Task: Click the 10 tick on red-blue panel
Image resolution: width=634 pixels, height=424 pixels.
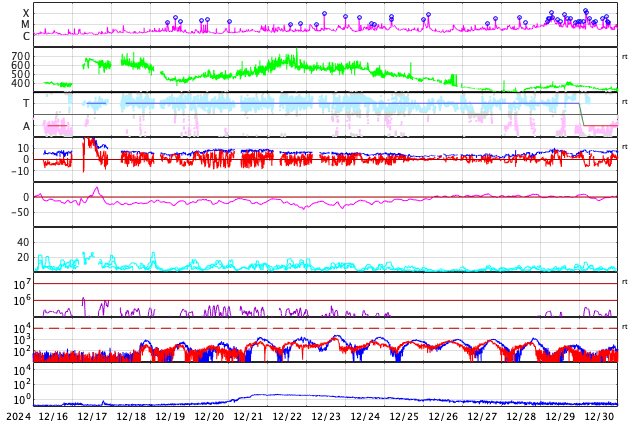Action: tap(23, 148)
